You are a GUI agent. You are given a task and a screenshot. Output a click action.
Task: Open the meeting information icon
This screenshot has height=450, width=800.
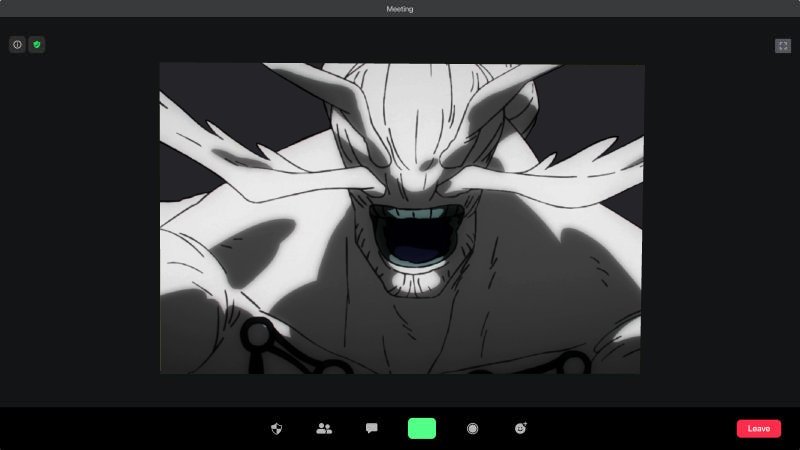17,45
